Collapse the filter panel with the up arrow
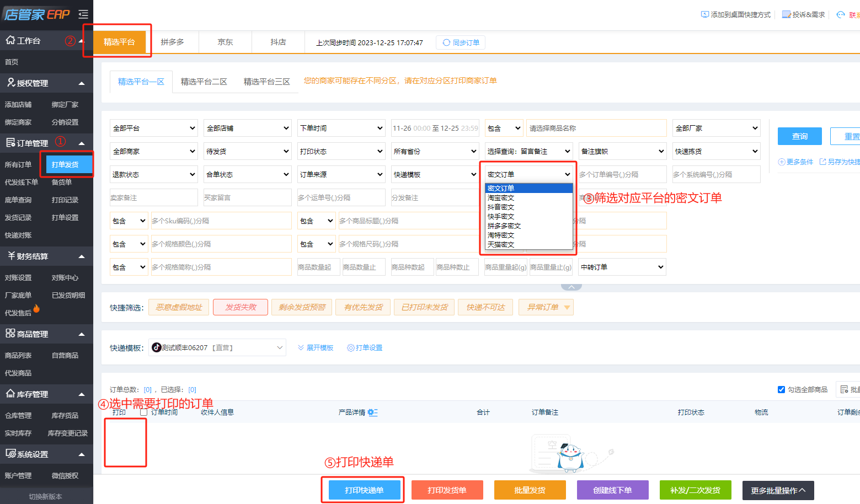This screenshot has height=504, width=860. point(571,287)
